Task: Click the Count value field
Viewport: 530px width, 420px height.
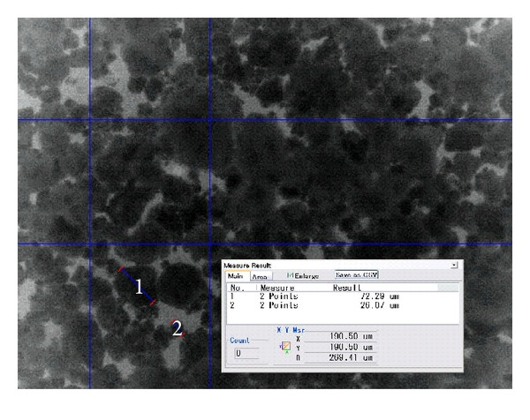Action: pos(246,353)
